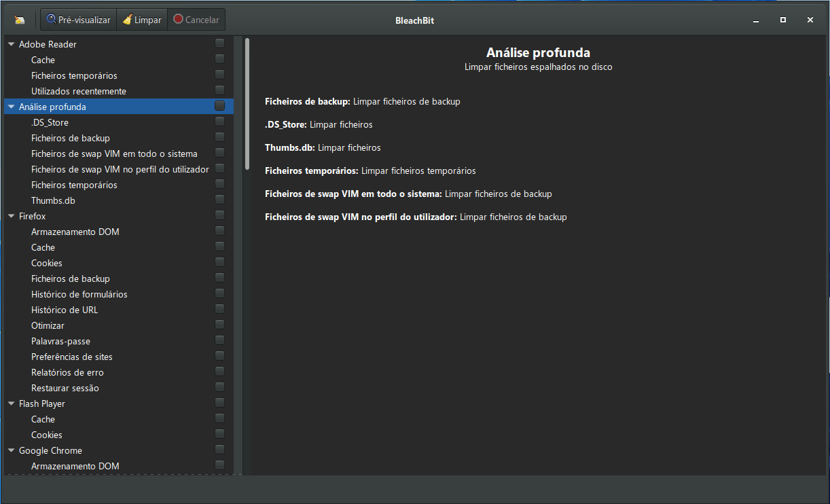Click 'Limpar ficheiros espalhados no disco' subtitle
The width and height of the screenshot is (830, 504).
[x=538, y=67]
